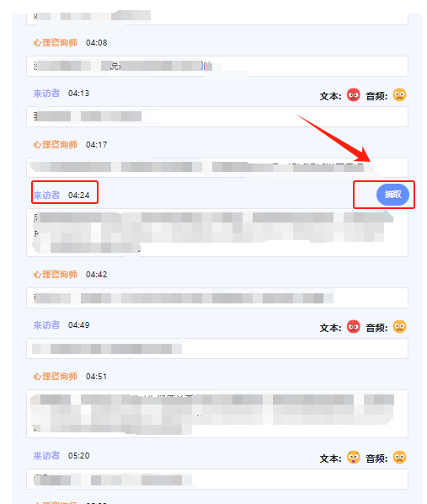Click the 心理咨询师 label at 04:42
Viewport: 427px width, 504px height.
(56, 274)
